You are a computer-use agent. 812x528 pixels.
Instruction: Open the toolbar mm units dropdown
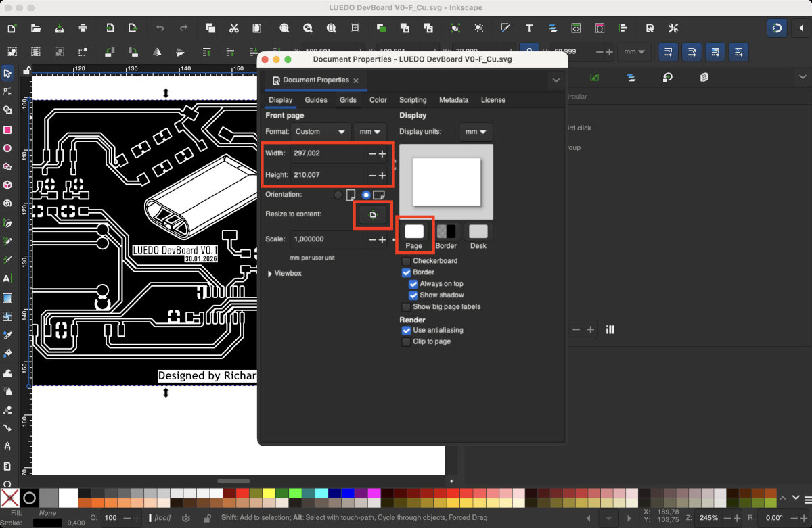tap(635, 51)
